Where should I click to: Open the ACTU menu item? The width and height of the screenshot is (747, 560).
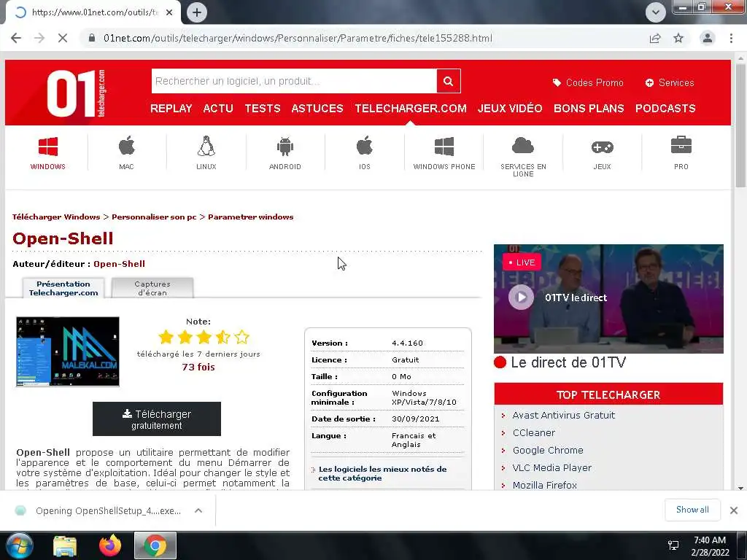pos(218,109)
